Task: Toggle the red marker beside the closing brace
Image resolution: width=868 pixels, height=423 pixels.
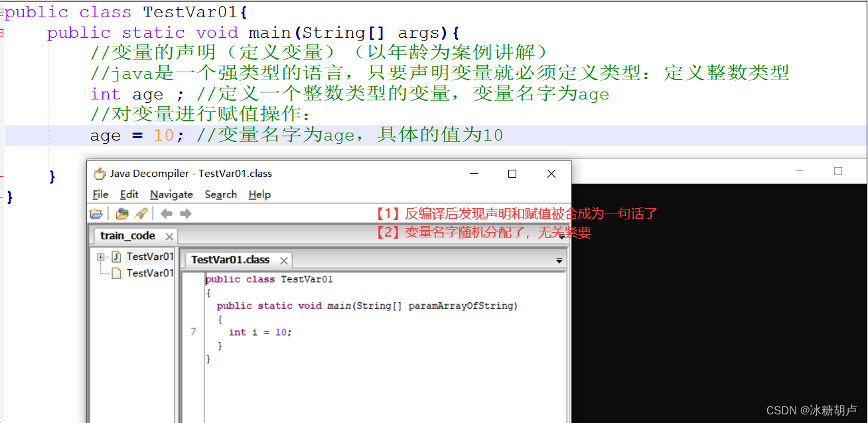Action: point(3,176)
